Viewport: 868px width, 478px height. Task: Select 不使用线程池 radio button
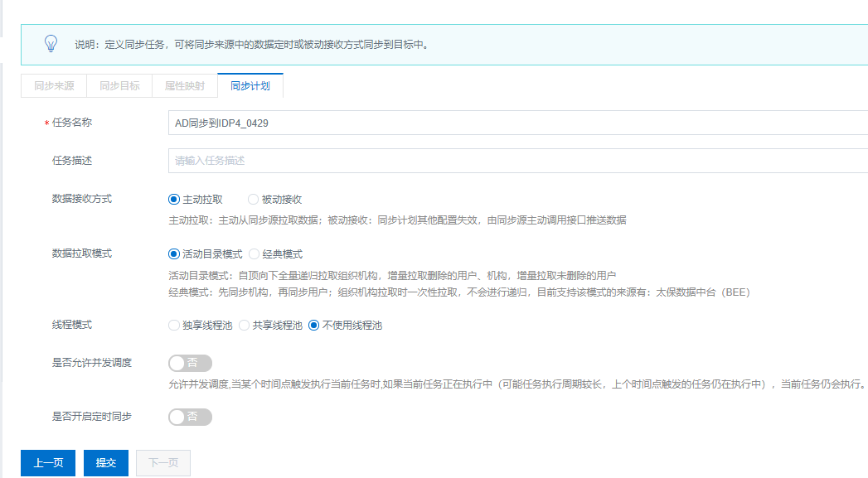coord(314,326)
